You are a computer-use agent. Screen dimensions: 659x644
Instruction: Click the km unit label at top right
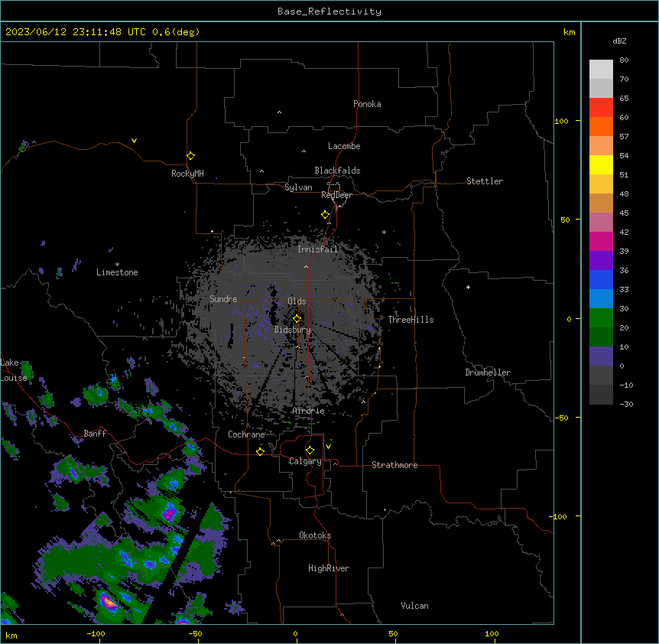click(x=570, y=32)
